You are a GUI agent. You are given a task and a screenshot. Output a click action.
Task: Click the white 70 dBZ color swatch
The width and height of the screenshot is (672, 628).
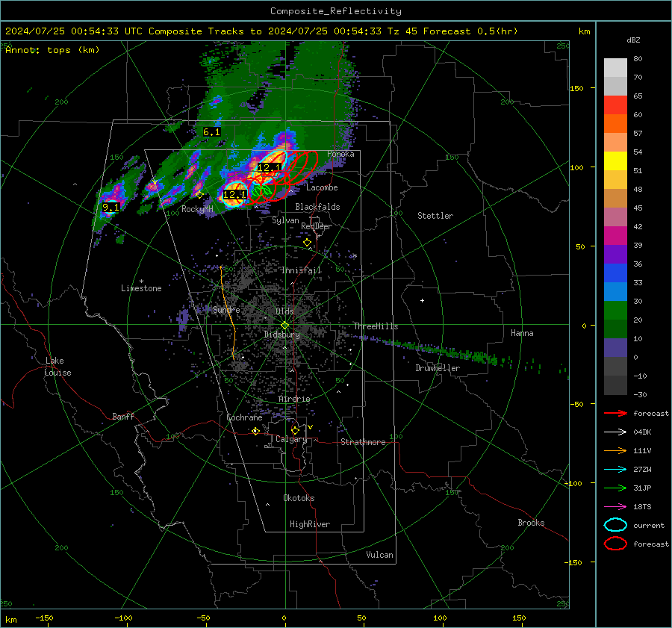(615, 68)
